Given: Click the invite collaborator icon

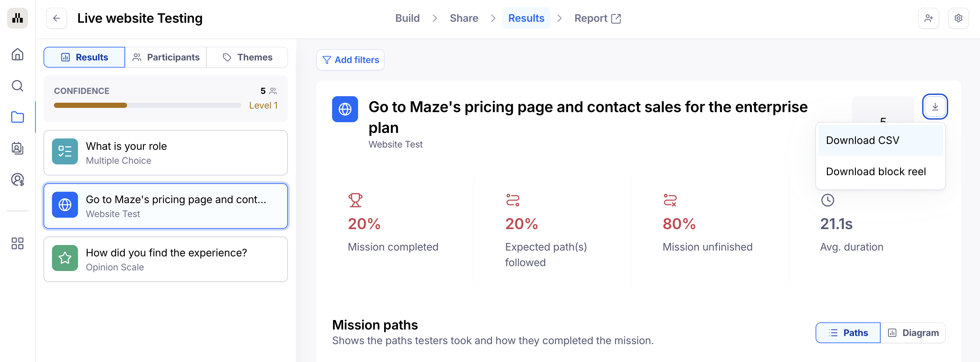Looking at the screenshot, I should pos(928,18).
